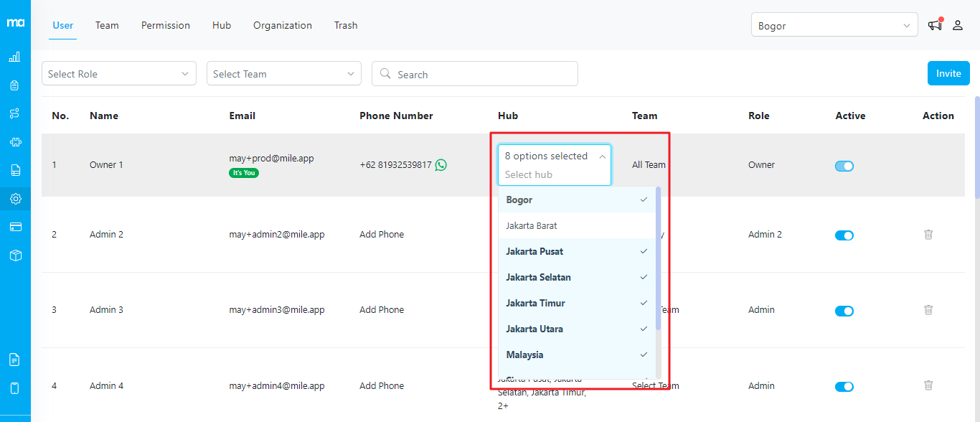
Task: Open the clipboard tasks icon in sidebar
Action: coord(14,85)
